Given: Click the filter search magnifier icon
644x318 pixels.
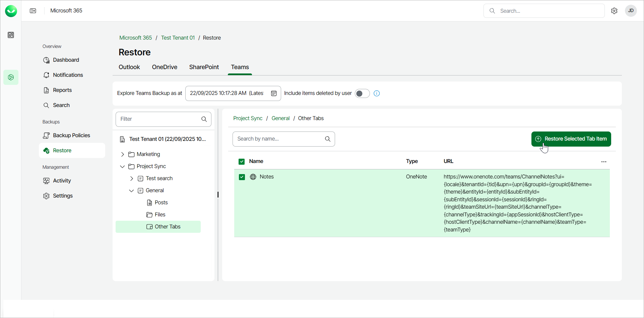Looking at the screenshot, I should [x=204, y=119].
